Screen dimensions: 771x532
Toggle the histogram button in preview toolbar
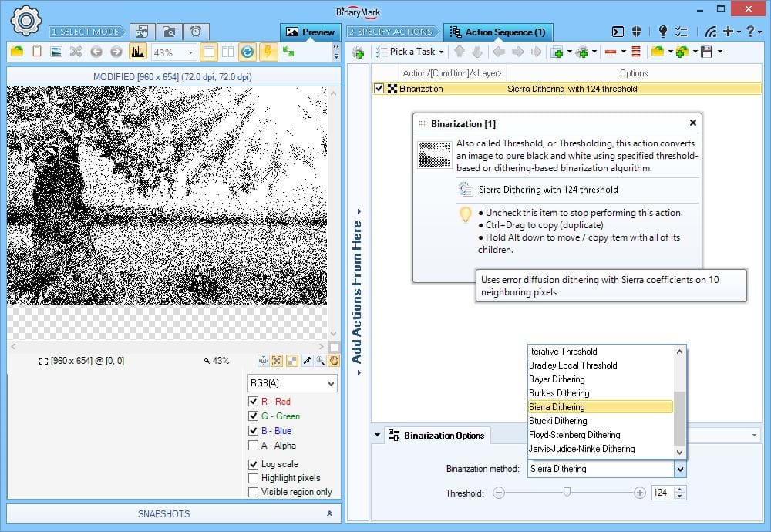point(138,52)
